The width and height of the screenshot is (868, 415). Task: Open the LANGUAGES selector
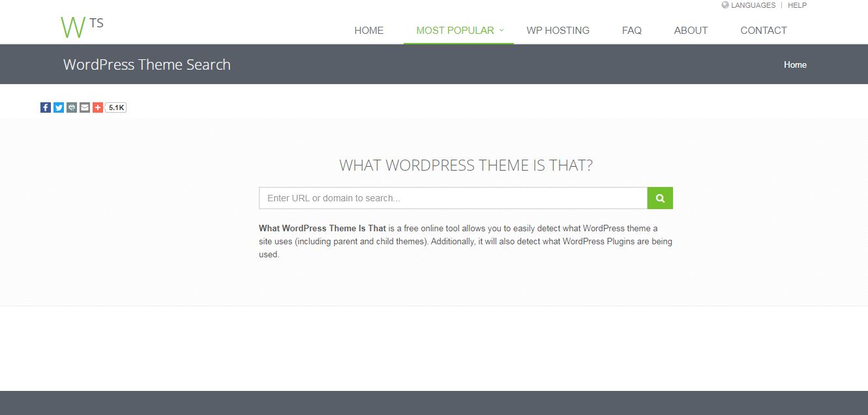pyautogui.click(x=754, y=5)
